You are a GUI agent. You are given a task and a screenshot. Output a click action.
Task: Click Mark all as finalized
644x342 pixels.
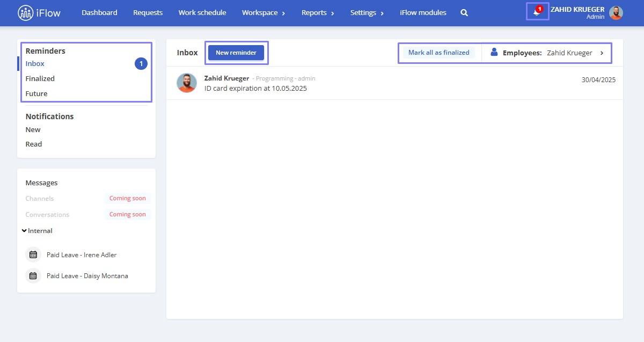(439, 53)
